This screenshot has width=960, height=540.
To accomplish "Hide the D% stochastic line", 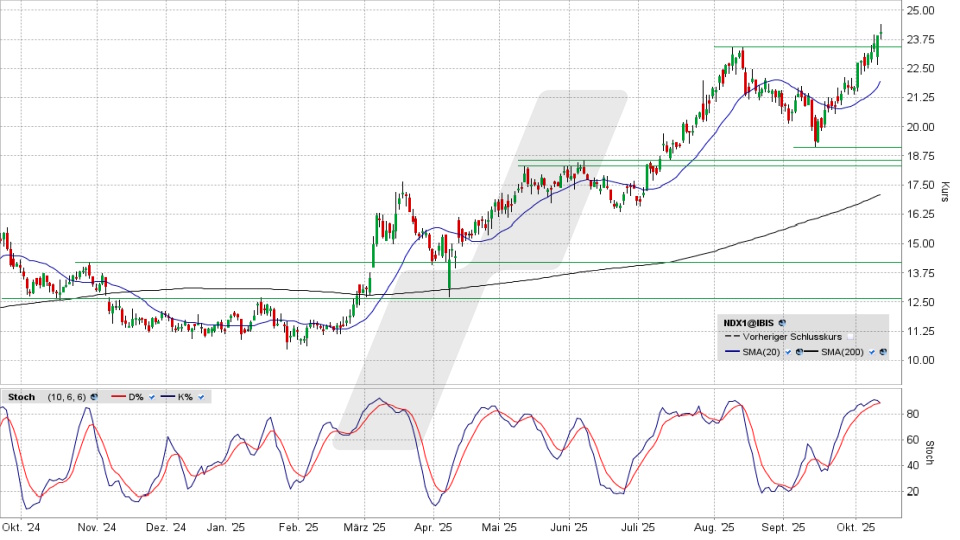I will click(152, 397).
